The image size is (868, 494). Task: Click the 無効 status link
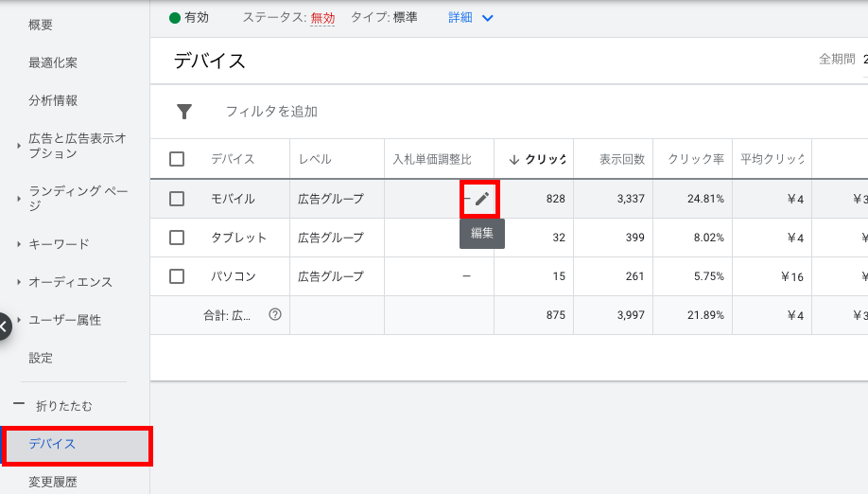322,18
